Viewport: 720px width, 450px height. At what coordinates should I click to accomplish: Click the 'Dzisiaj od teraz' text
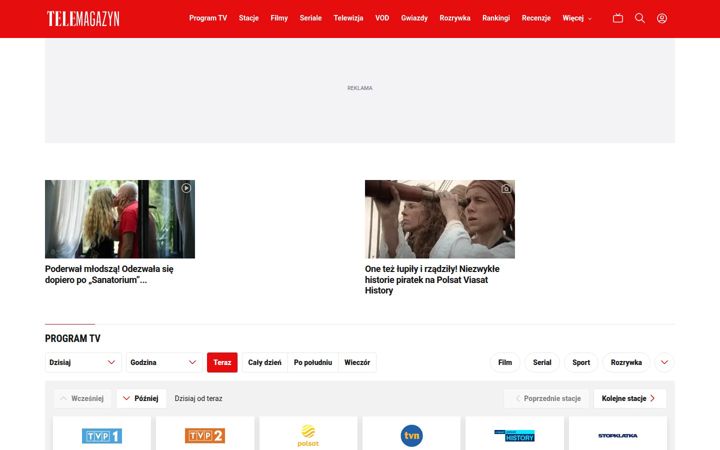(198, 399)
